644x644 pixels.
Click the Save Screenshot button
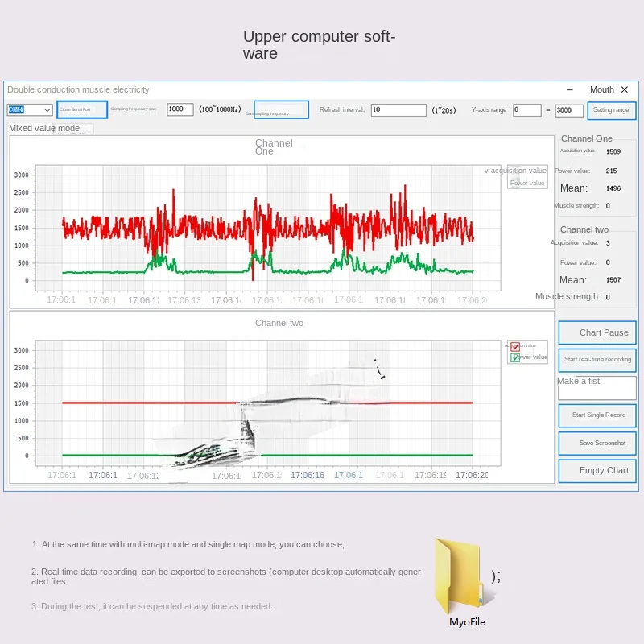pos(597,443)
